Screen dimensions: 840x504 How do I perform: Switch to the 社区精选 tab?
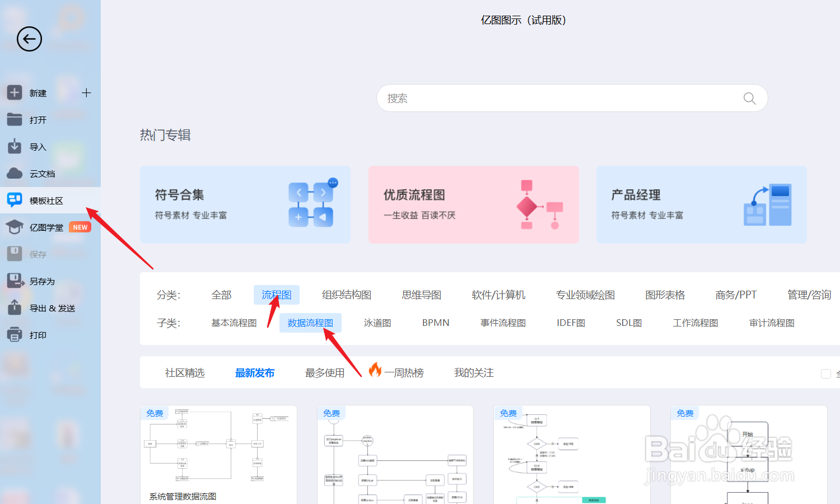click(185, 373)
